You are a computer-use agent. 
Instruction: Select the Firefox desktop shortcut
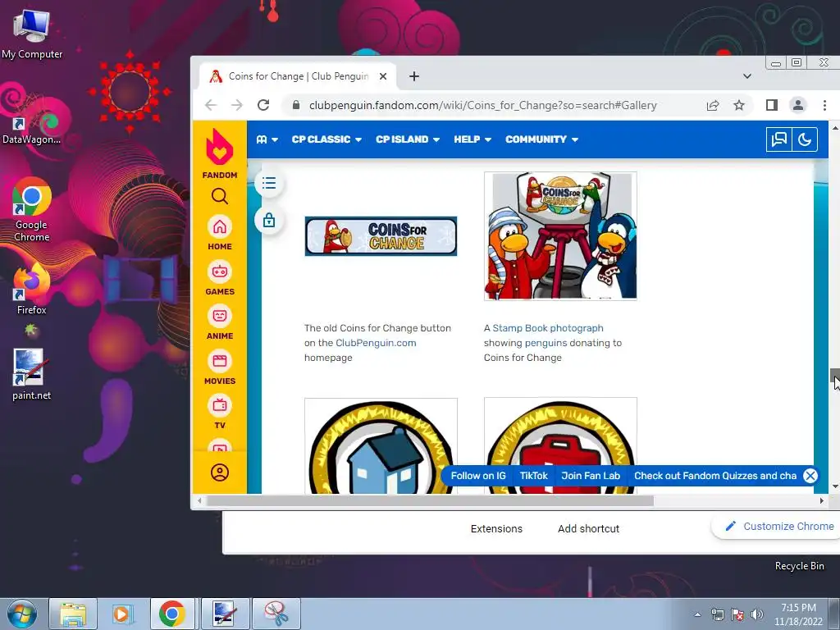[x=31, y=290]
